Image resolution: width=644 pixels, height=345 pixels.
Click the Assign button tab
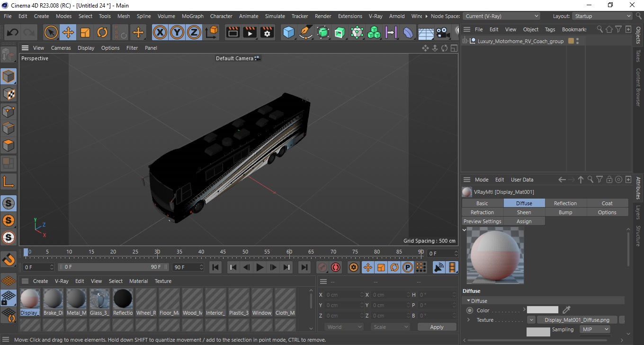tap(524, 221)
